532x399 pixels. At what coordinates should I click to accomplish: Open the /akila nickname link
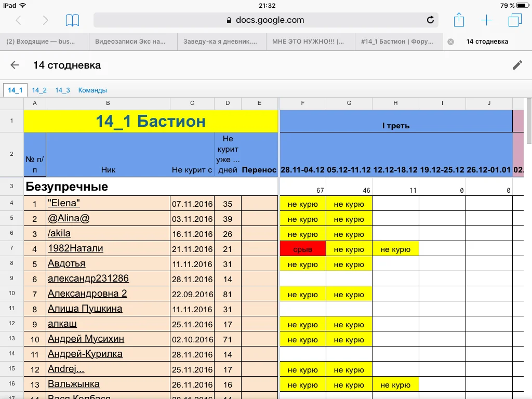59,233
